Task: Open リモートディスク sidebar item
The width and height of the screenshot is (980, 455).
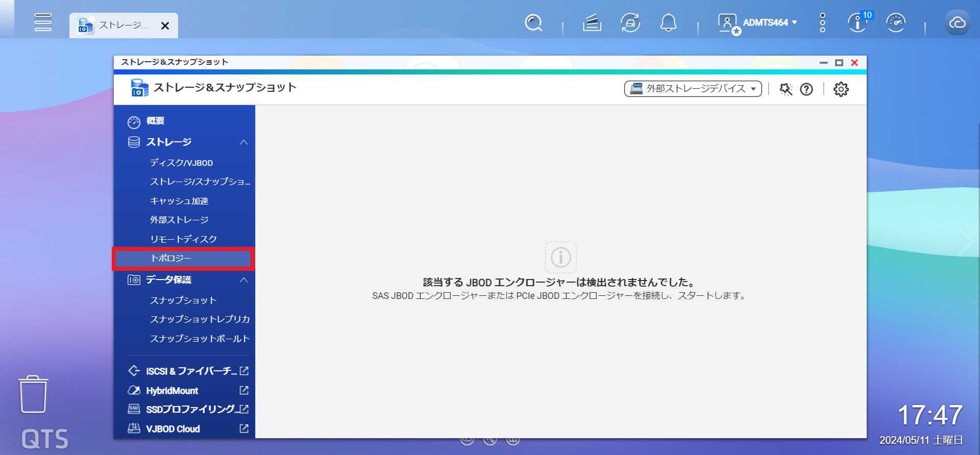Action: point(184,239)
